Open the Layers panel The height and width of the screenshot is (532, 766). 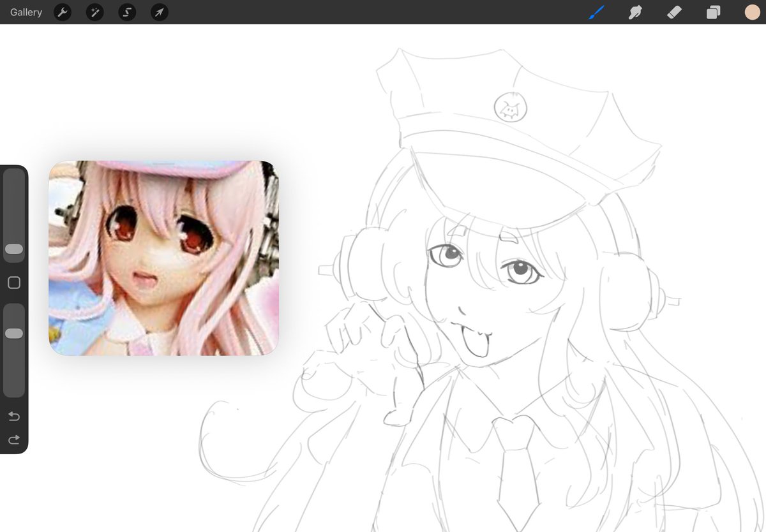(713, 12)
